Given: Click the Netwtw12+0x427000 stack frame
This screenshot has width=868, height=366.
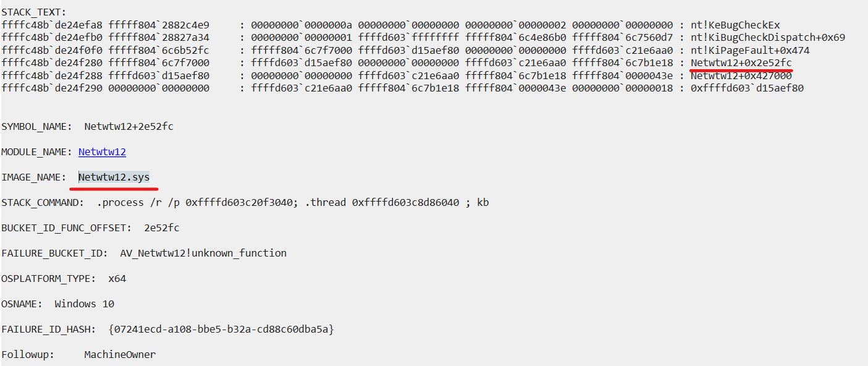Looking at the screenshot, I should (x=741, y=76).
